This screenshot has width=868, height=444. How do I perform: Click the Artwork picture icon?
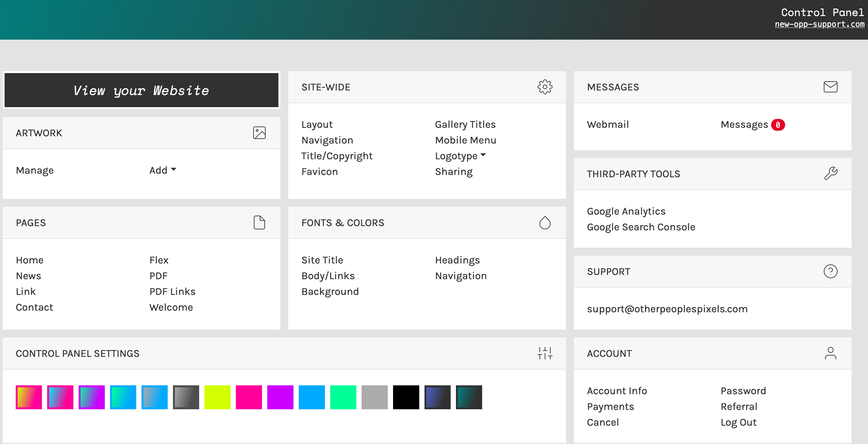tap(259, 133)
